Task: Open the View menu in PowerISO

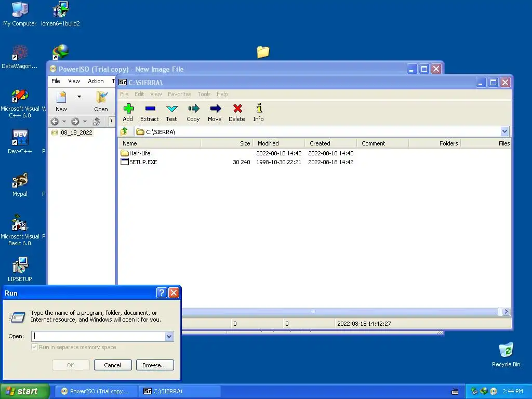Action: 74,81
